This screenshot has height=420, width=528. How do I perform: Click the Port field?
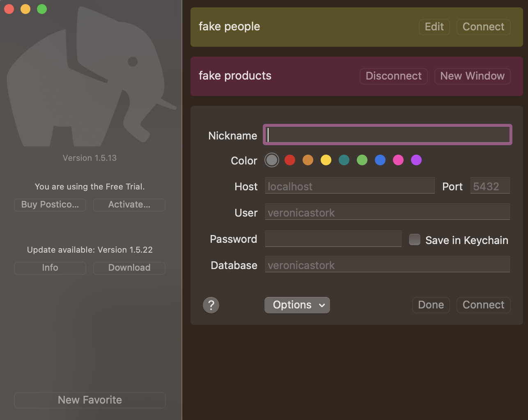(490, 185)
